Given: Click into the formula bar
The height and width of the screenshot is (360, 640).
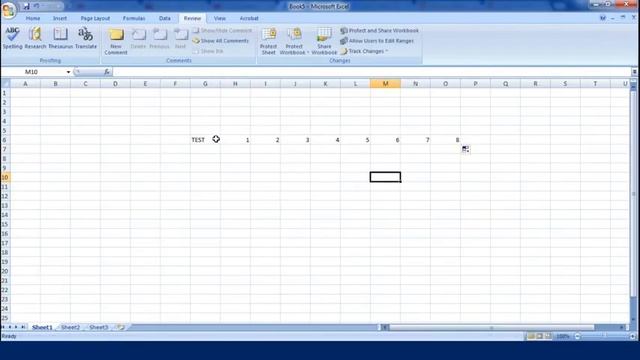Looking at the screenshot, I should pyautogui.click(x=371, y=72).
